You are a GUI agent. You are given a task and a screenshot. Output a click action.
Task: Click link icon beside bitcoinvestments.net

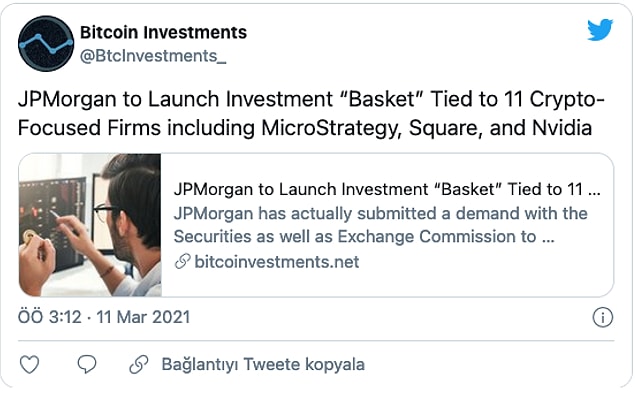pyautogui.click(x=183, y=261)
